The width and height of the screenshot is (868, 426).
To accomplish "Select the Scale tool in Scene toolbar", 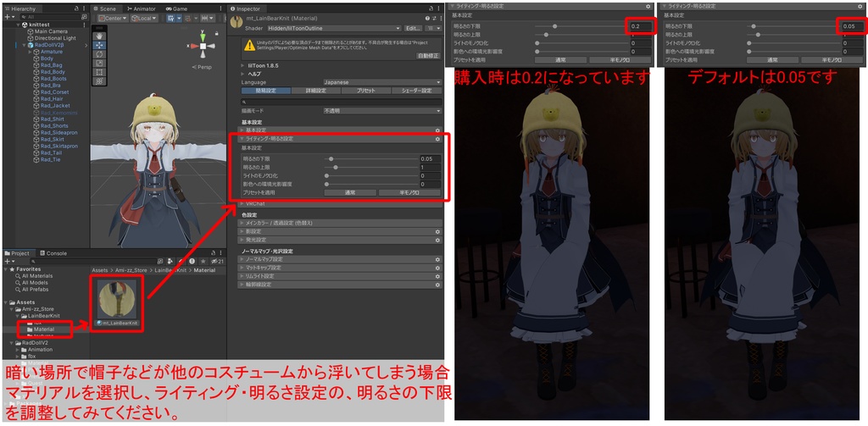I will [x=99, y=63].
